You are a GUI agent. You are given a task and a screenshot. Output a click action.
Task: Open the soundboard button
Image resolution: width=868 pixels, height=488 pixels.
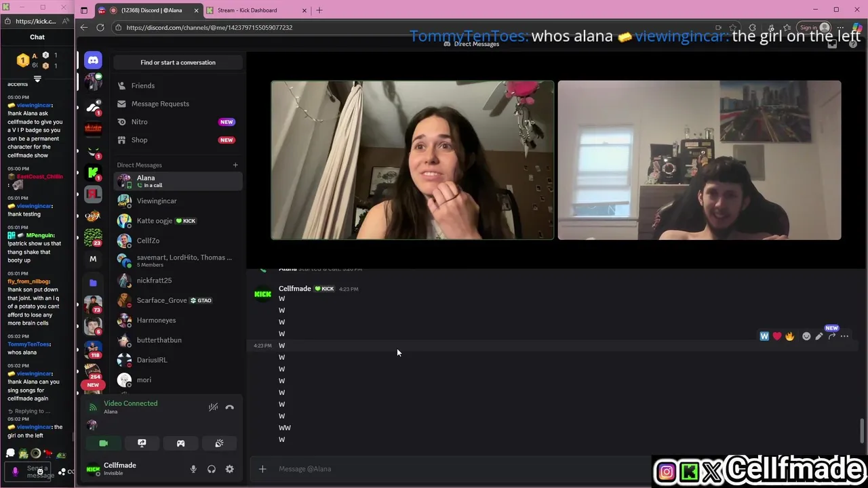pyautogui.click(x=219, y=443)
